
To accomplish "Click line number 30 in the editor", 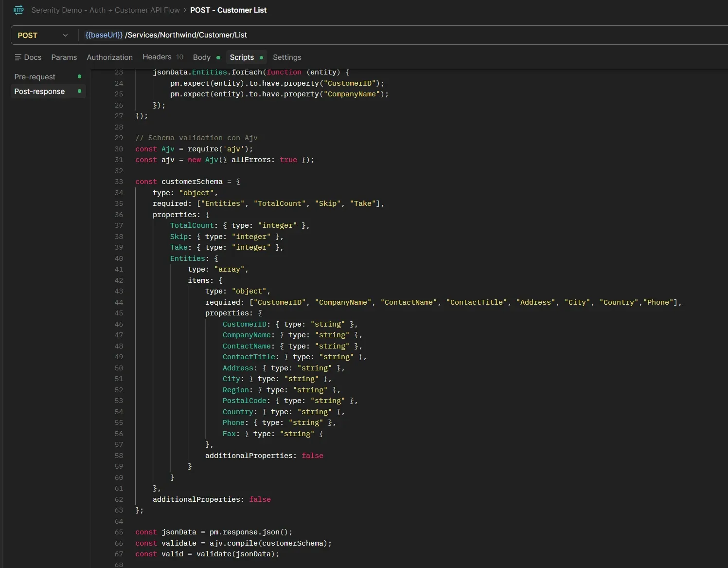I will coord(119,149).
